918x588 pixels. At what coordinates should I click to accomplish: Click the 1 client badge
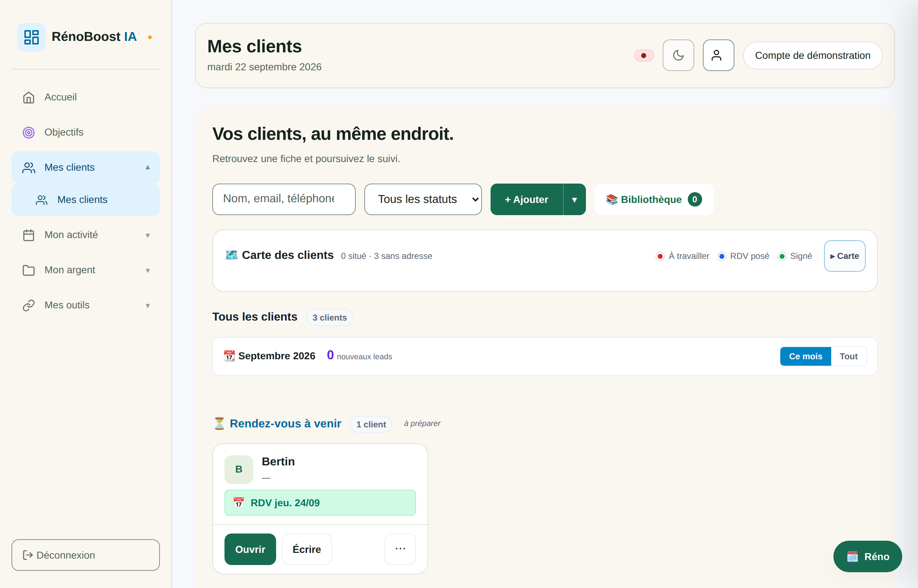point(371,425)
